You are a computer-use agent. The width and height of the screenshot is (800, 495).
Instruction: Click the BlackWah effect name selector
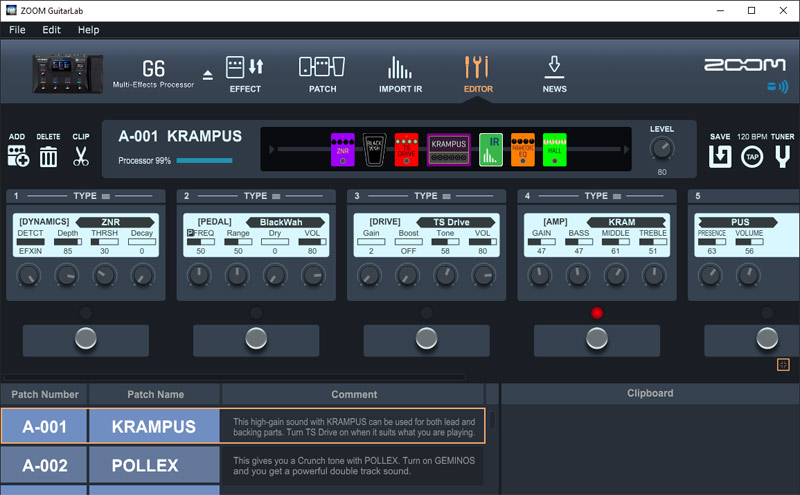coord(285,222)
